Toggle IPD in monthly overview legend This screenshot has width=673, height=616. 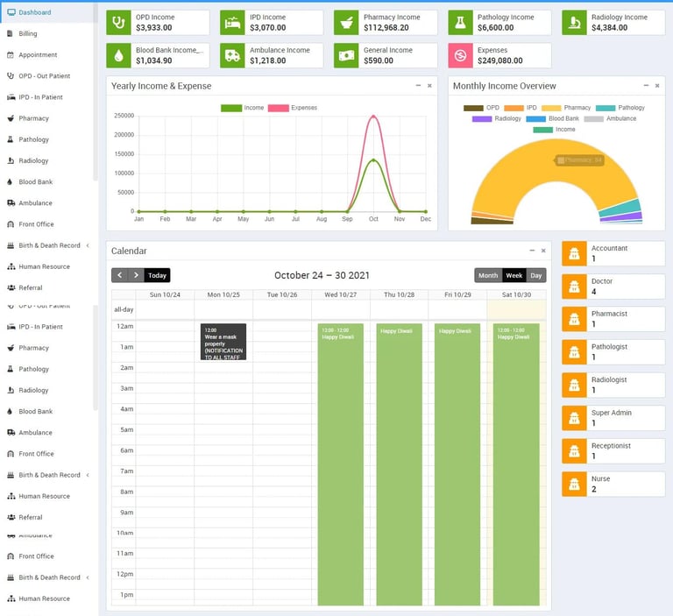pyautogui.click(x=521, y=108)
